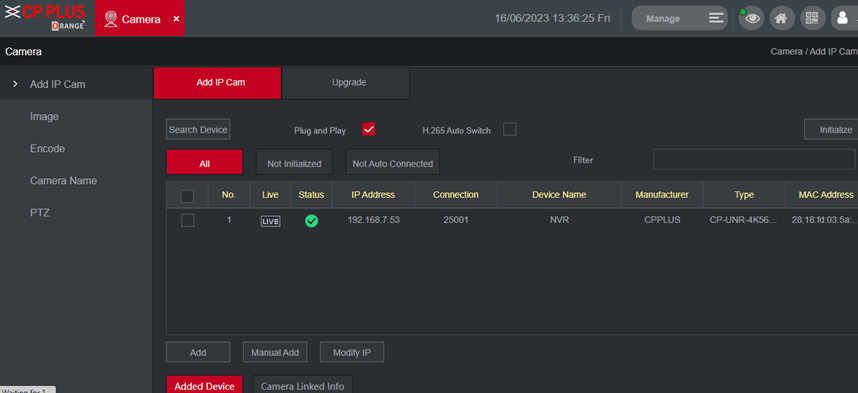Screen dimensions: 858x393
Task: Click the Connection column header
Action: pyautogui.click(x=455, y=195)
